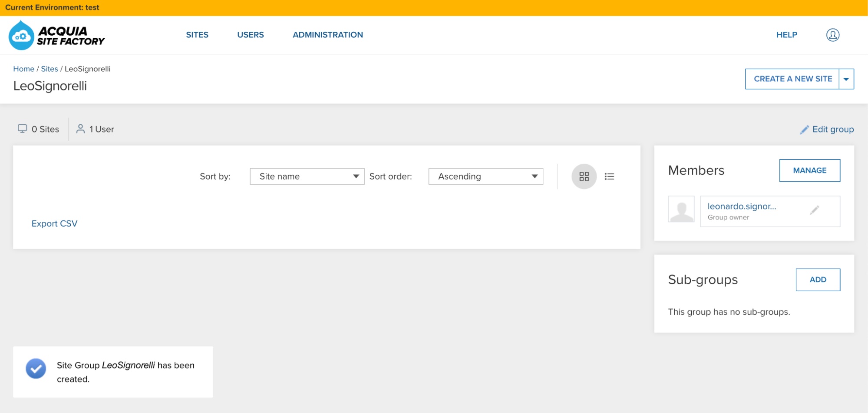Screen dimensions: 868x413
Task: Open the USERS menu
Action: (x=251, y=35)
